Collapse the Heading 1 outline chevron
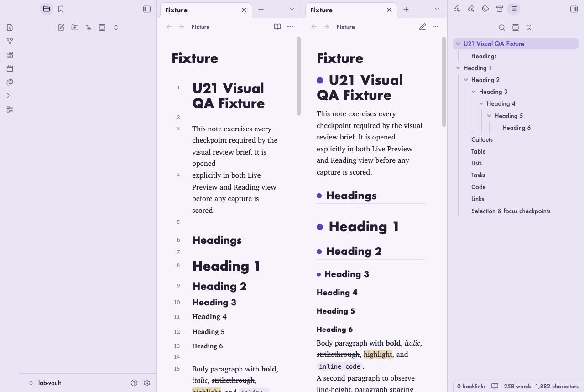This screenshot has height=392, width=584. coord(458,68)
